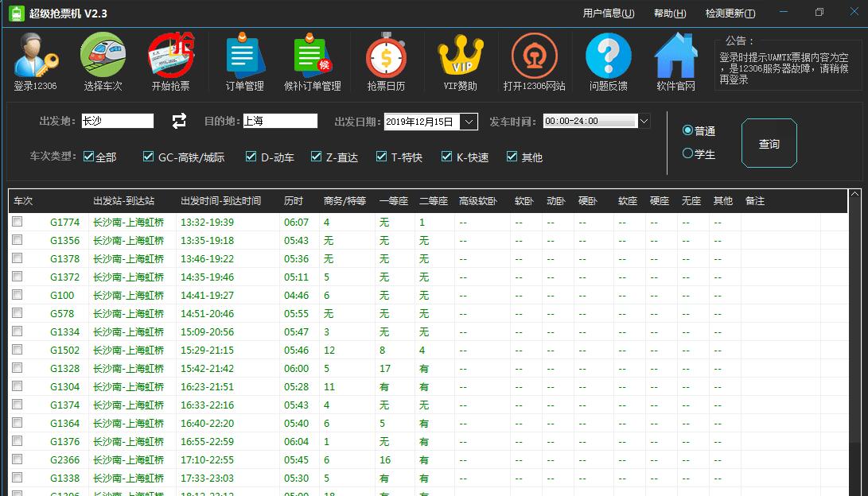Open the 打开12306网站 icon

(534, 62)
